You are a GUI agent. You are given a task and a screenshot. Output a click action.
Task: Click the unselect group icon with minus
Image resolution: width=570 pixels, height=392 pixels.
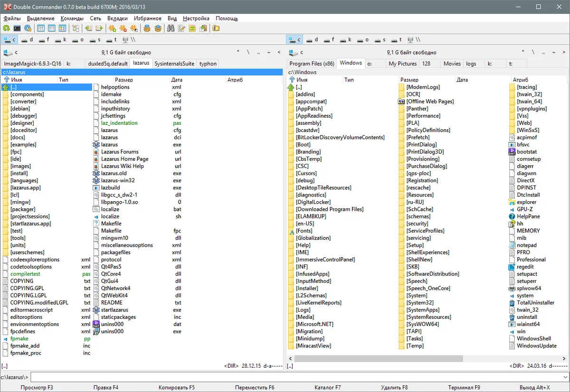tap(123, 28)
